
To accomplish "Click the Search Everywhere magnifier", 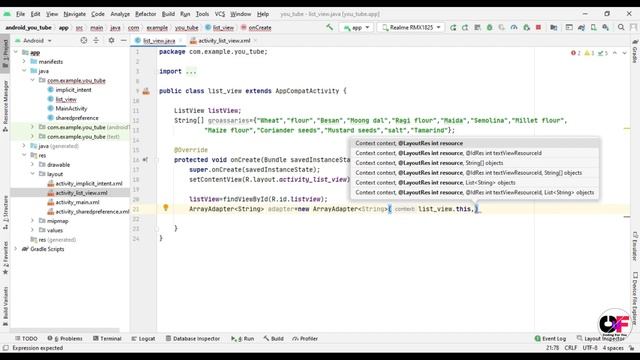I will point(621,27).
